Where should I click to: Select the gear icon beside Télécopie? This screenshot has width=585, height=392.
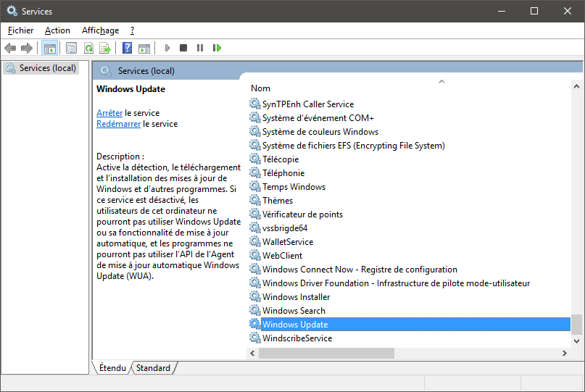pyautogui.click(x=255, y=159)
